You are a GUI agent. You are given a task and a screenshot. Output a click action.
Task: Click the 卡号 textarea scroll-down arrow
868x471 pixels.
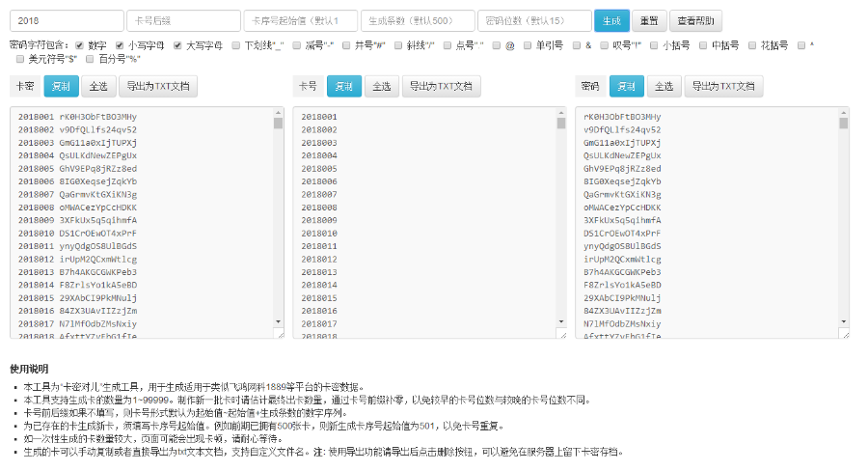click(x=561, y=322)
